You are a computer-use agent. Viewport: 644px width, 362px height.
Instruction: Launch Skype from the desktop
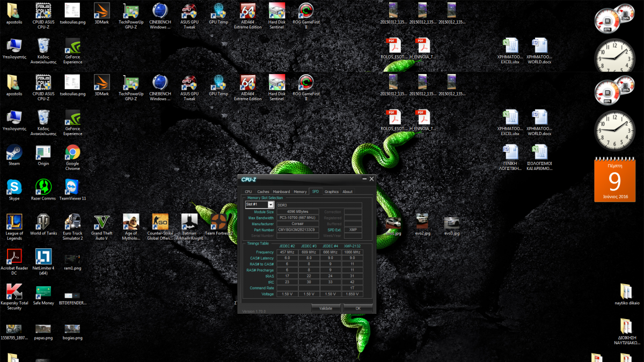(x=14, y=189)
